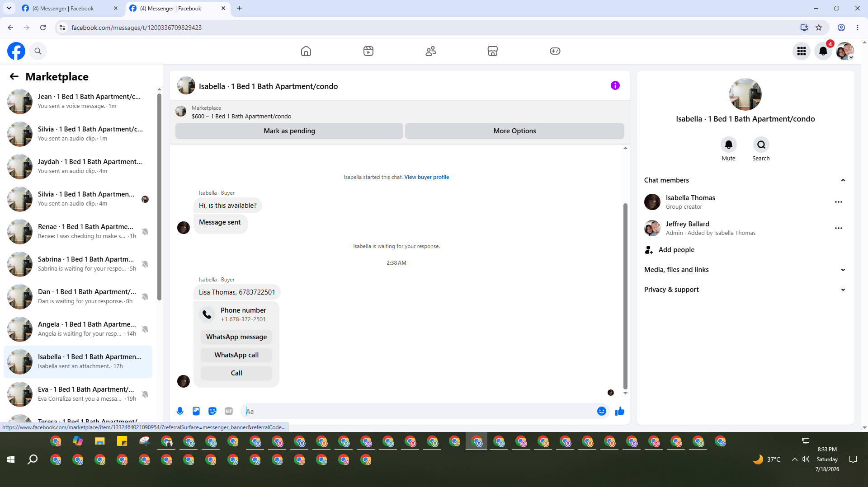Open the tab search dropdown in Chrome
Image resolution: width=868 pixels, height=487 pixels.
(9, 9)
